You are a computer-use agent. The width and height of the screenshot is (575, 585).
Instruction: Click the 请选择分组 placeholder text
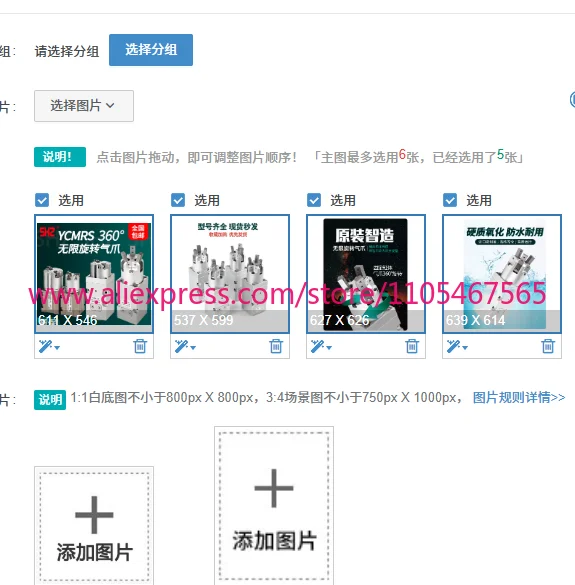click(67, 51)
